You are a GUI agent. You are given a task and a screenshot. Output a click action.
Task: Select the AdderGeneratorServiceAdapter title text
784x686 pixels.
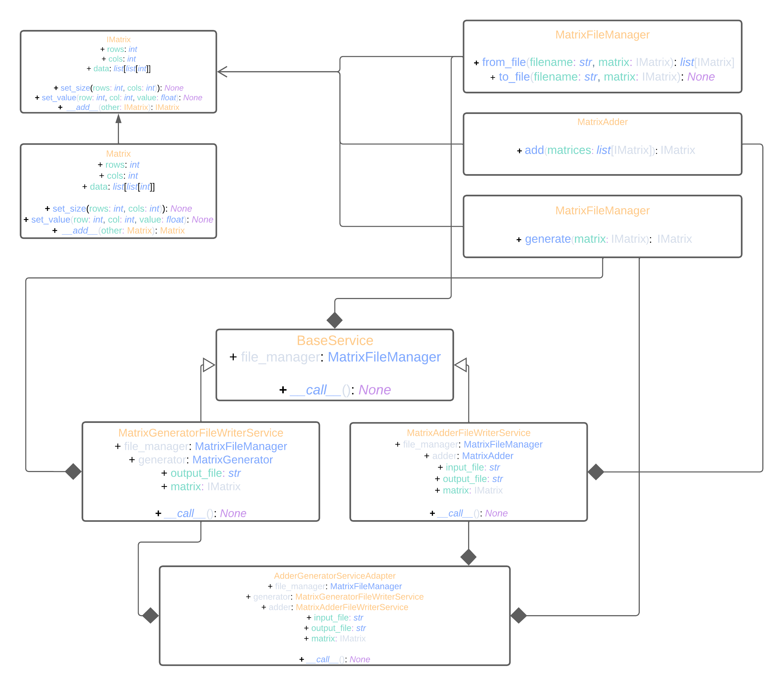pos(334,576)
